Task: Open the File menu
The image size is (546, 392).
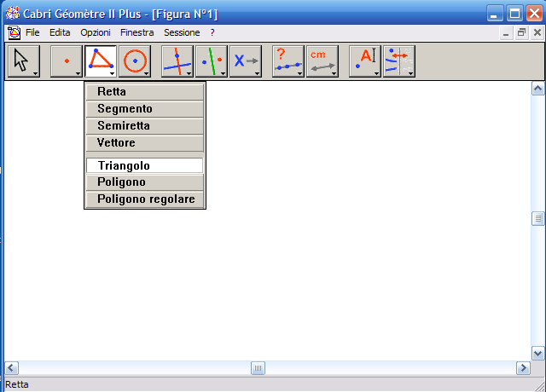Action: pyautogui.click(x=32, y=32)
